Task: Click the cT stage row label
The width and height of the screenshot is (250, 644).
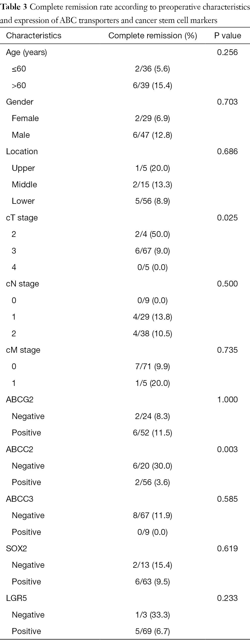Action: click(x=22, y=217)
